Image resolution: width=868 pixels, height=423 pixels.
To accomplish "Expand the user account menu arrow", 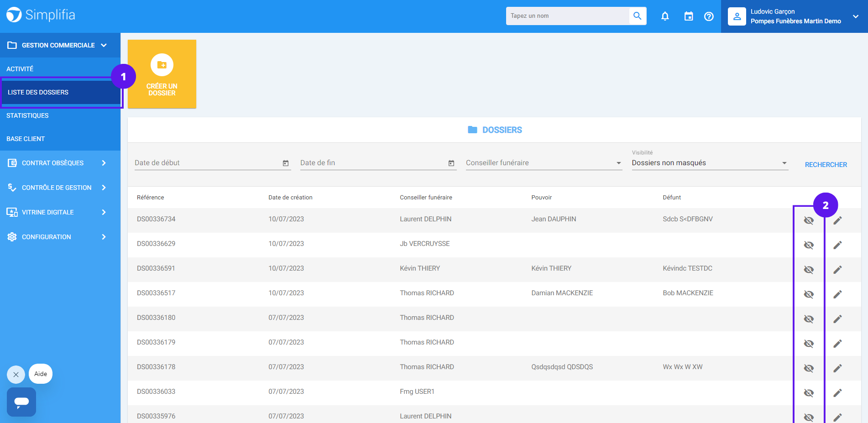I will click(x=856, y=16).
